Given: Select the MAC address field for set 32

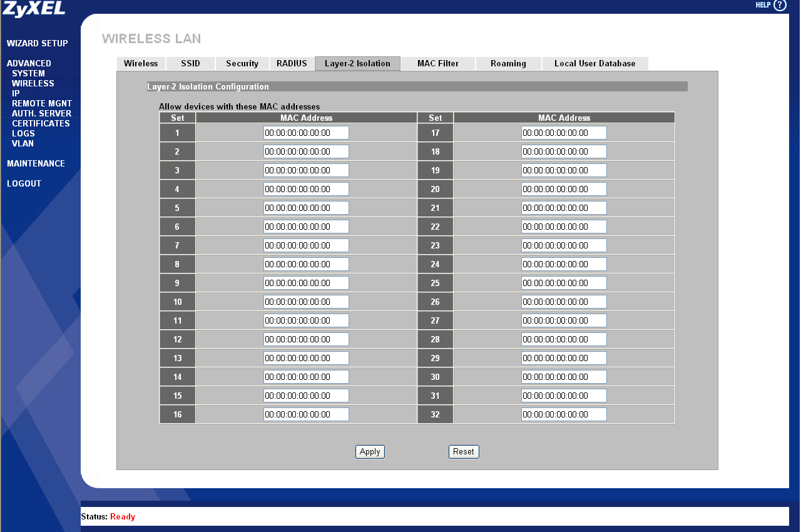Looking at the screenshot, I should (x=564, y=414).
